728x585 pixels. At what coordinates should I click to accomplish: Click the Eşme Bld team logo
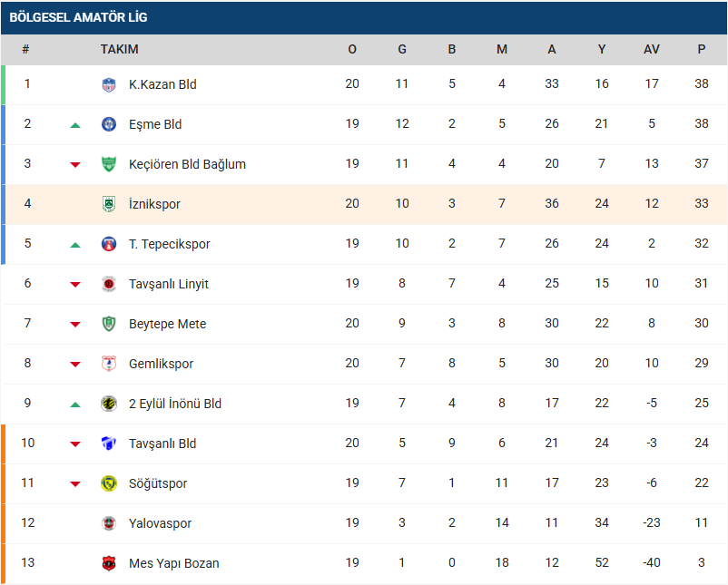tap(109, 124)
